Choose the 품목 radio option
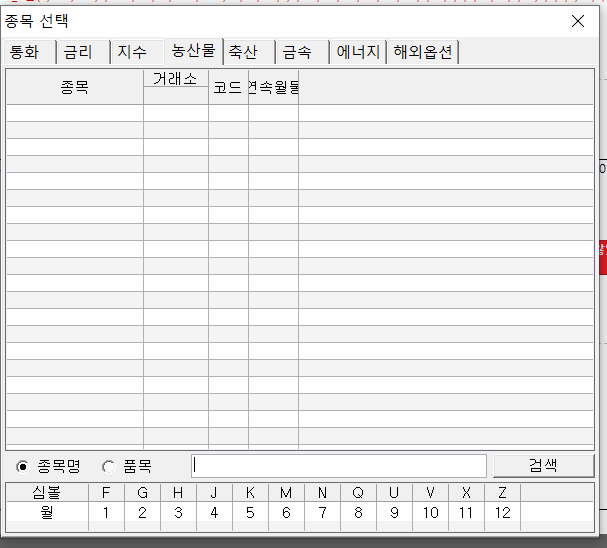Image resolution: width=607 pixels, height=548 pixels. [x=108, y=466]
